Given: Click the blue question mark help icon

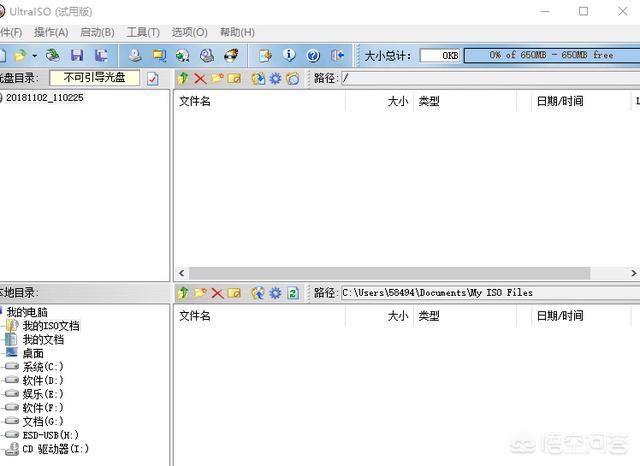Looking at the screenshot, I should point(313,55).
